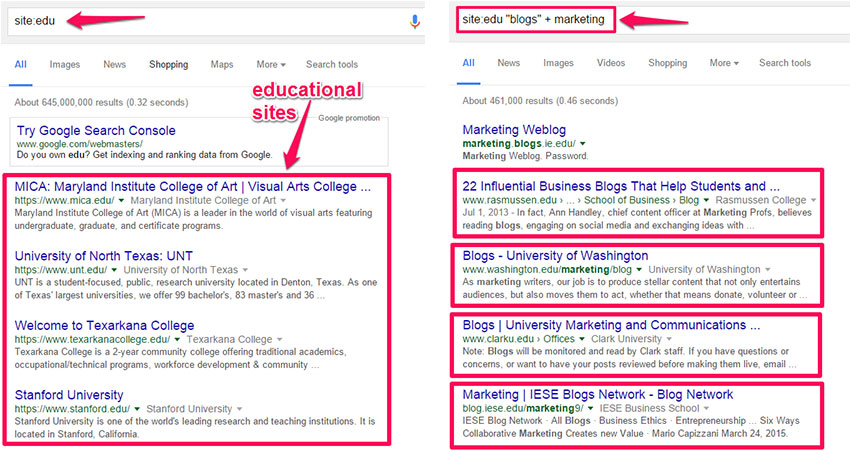Open the Marketing Weblog result
Screen dimensions: 850x450
tap(514, 130)
